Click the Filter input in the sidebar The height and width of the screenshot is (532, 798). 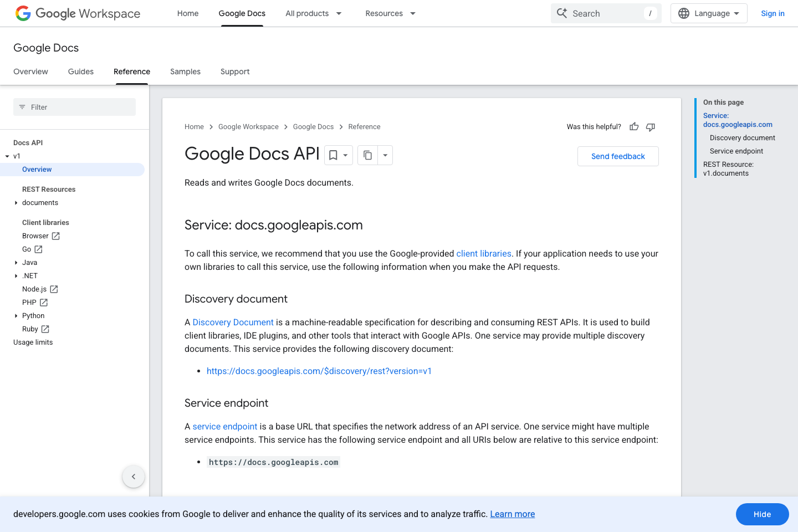74,107
